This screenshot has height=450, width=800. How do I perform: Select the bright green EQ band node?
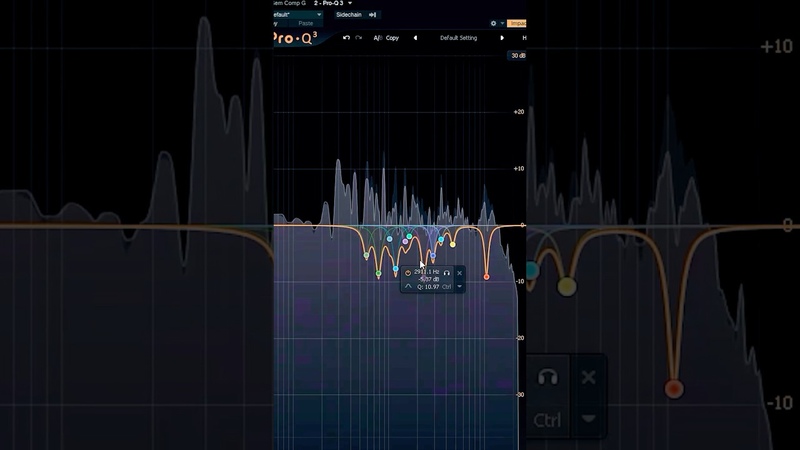coord(378,274)
